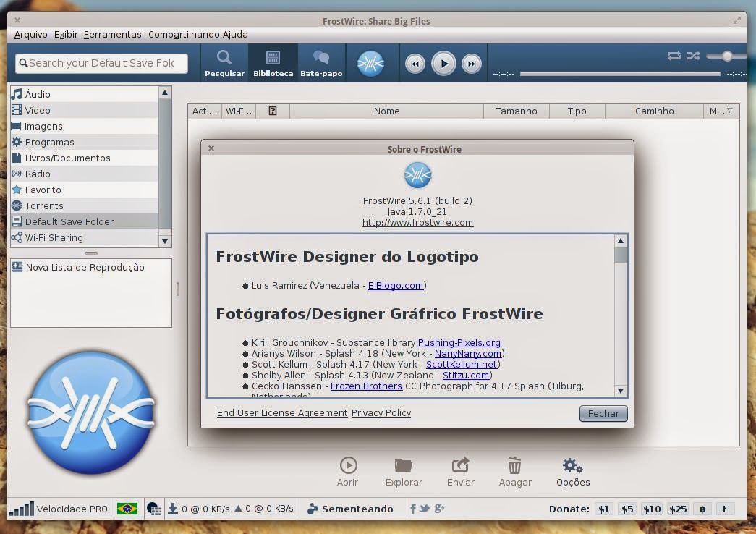Click the Enviar share icon

[460, 465]
